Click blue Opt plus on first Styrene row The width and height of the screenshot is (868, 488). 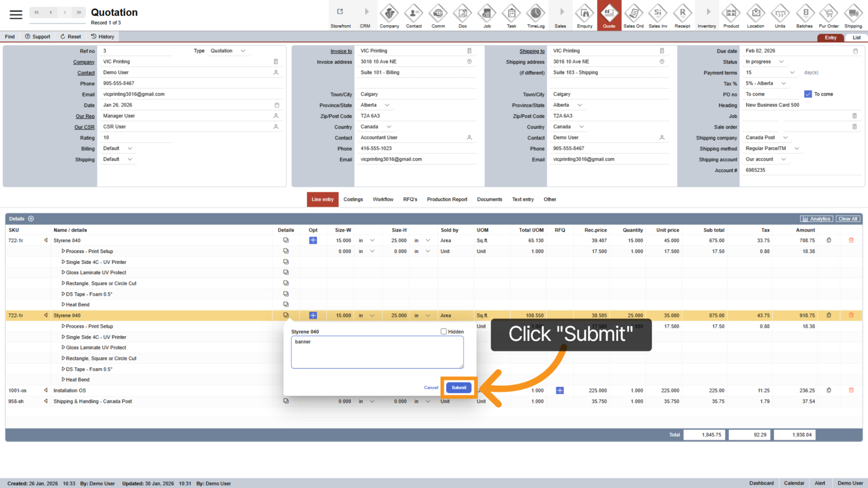(x=313, y=241)
